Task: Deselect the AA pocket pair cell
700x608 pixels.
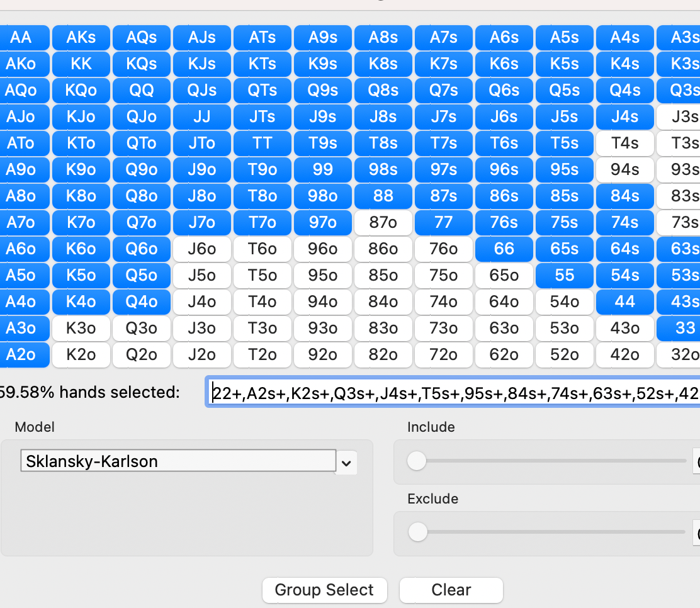Action: pyautogui.click(x=21, y=38)
